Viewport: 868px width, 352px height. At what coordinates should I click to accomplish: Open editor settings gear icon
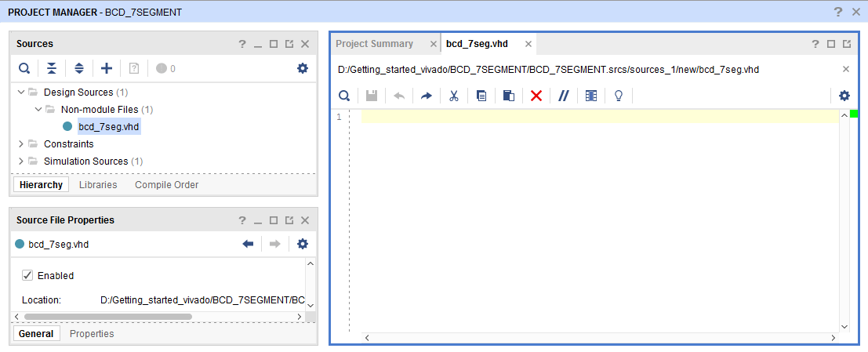(x=844, y=96)
